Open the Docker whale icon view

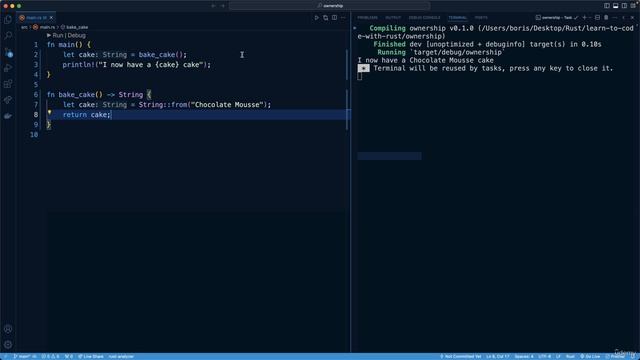click(x=8, y=116)
